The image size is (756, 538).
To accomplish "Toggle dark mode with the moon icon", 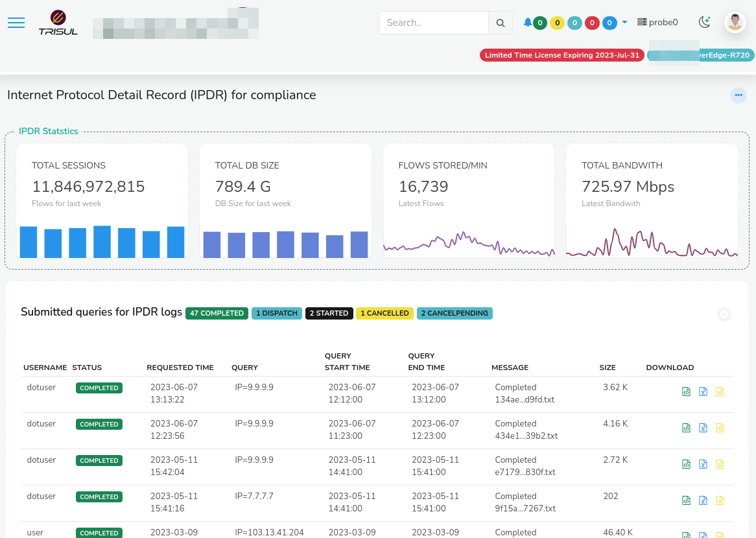I will [x=705, y=22].
